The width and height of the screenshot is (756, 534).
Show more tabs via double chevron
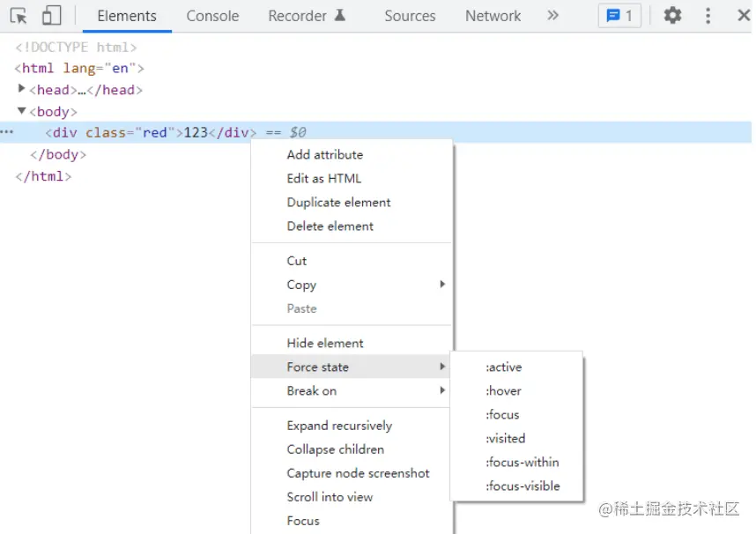552,16
